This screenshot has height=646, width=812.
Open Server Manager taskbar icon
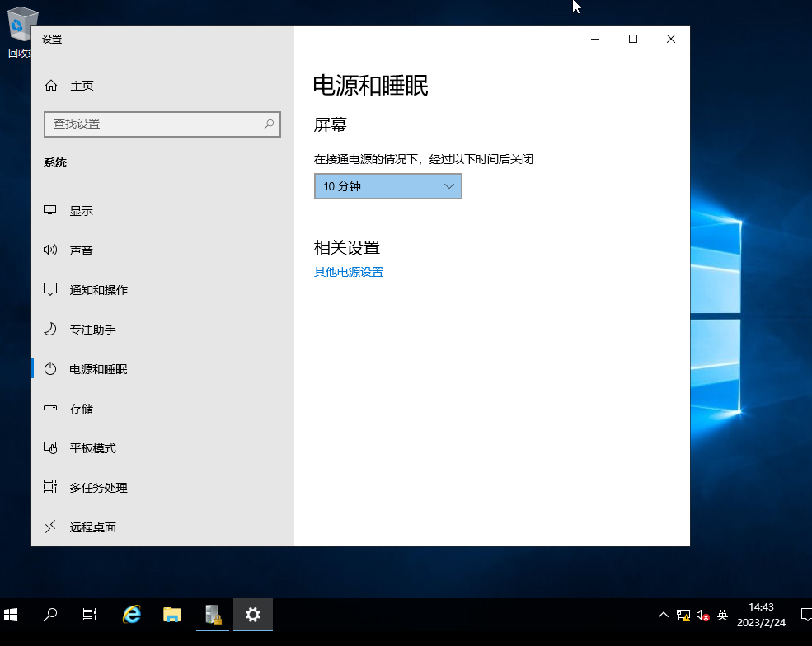point(213,615)
